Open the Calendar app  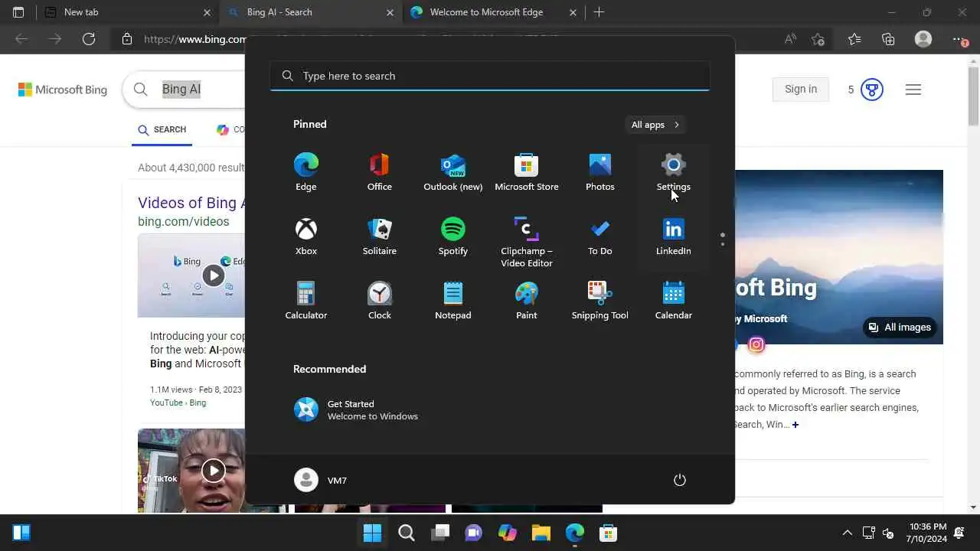(x=673, y=301)
